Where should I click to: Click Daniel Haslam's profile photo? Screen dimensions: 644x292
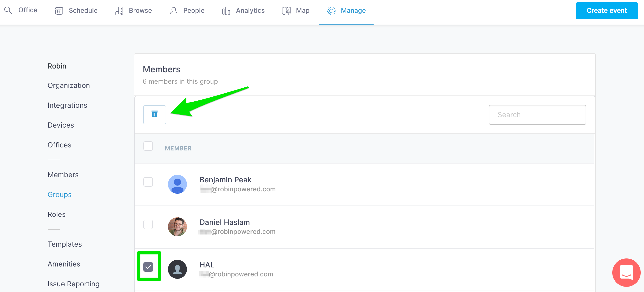(177, 227)
